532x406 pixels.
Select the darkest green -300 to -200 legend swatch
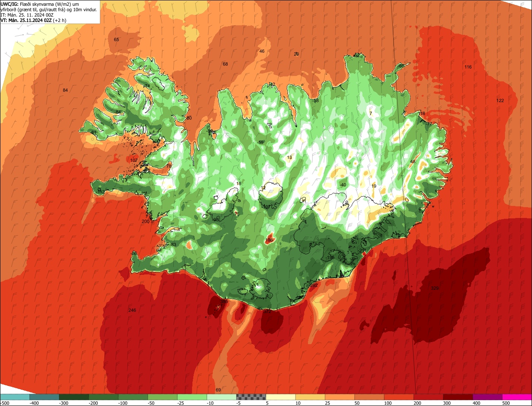[x=74, y=397]
